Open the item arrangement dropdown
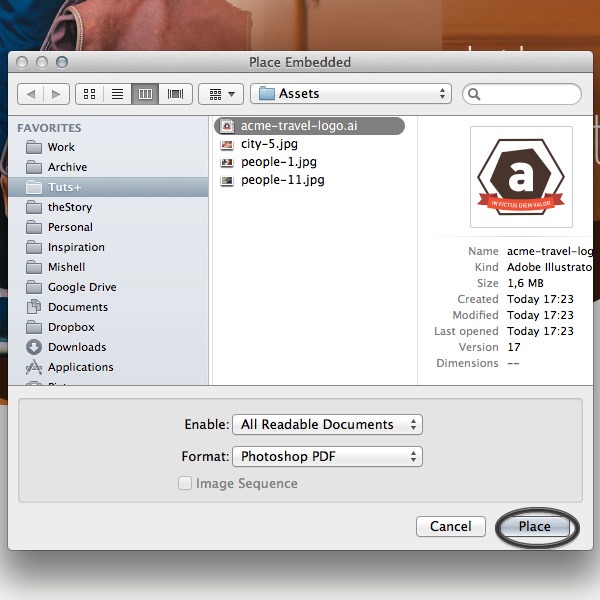Screen dimensions: 600x600 [221, 94]
